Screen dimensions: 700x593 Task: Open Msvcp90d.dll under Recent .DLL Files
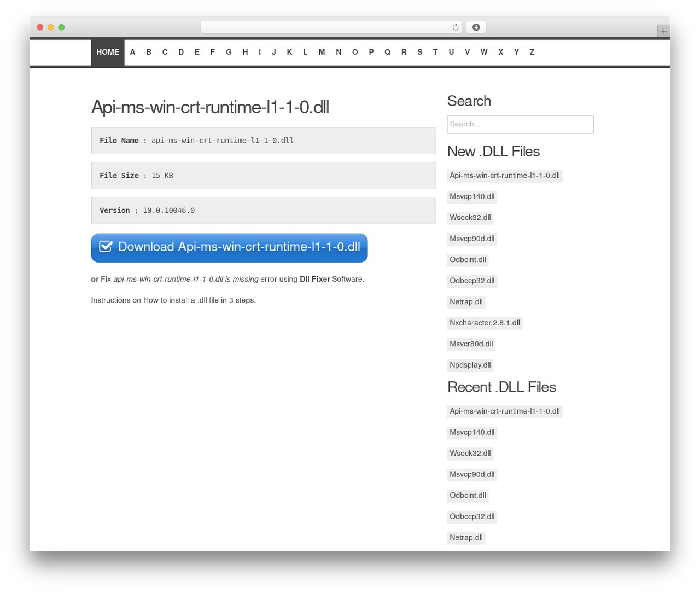(x=472, y=474)
